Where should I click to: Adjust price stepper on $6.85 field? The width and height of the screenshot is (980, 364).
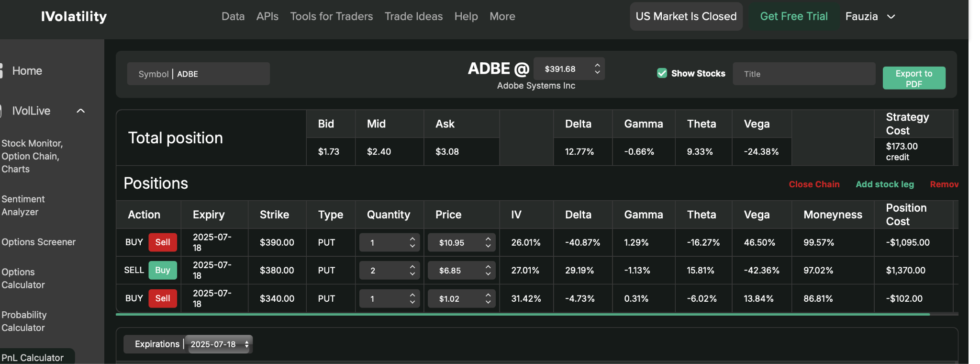[488, 271]
